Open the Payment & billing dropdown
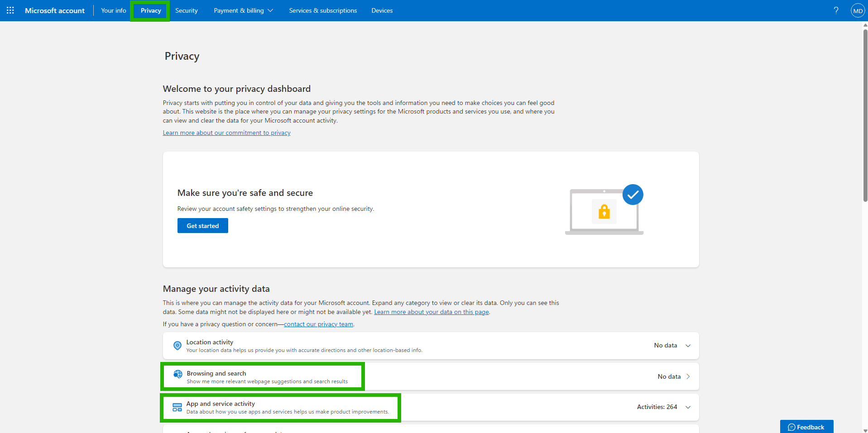 click(x=243, y=10)
